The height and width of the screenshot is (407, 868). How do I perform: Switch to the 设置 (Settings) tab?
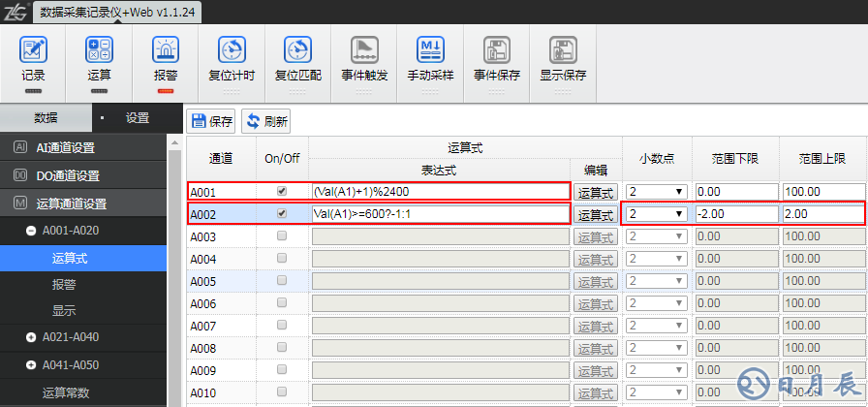[x=137, y=117]
